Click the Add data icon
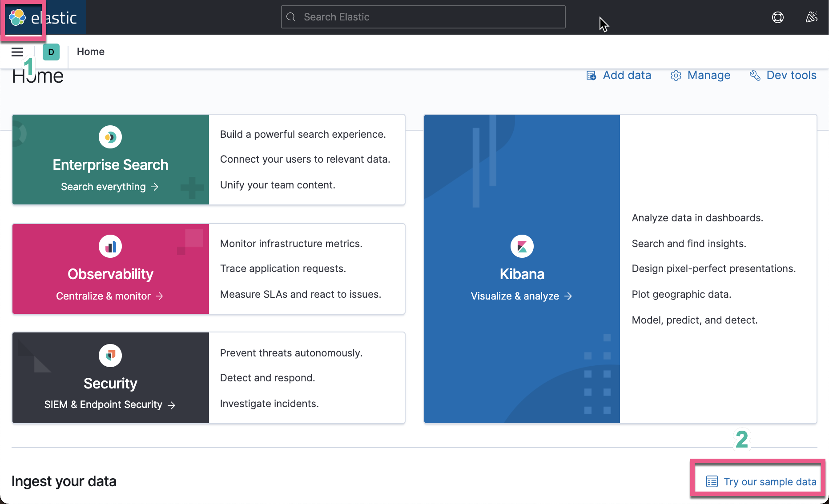 (591, 76)
